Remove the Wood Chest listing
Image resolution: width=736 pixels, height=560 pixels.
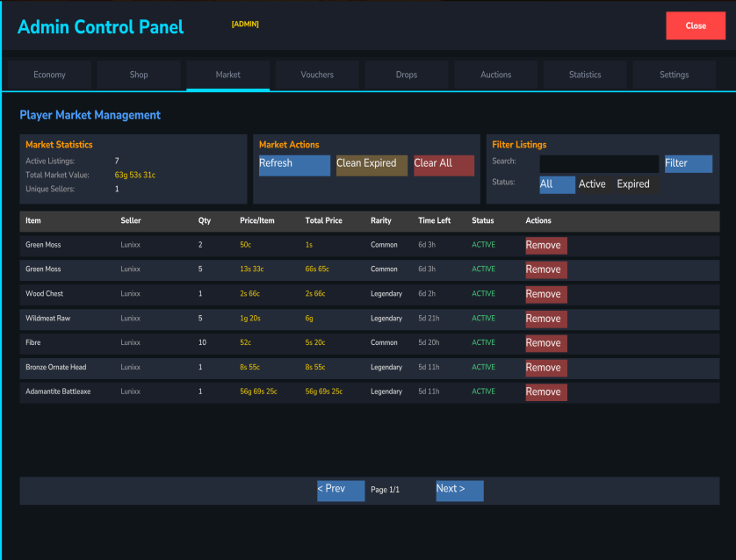point(545,294)
